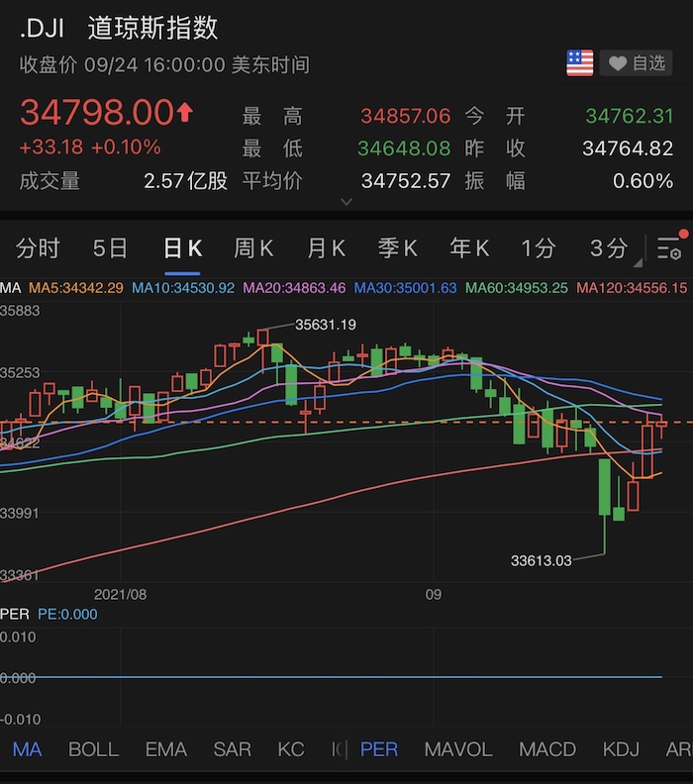The width and height of the screenshot is (693, 784).
Task: Choose KDJ sub-chart indicator
Action: tap(621, 749)
